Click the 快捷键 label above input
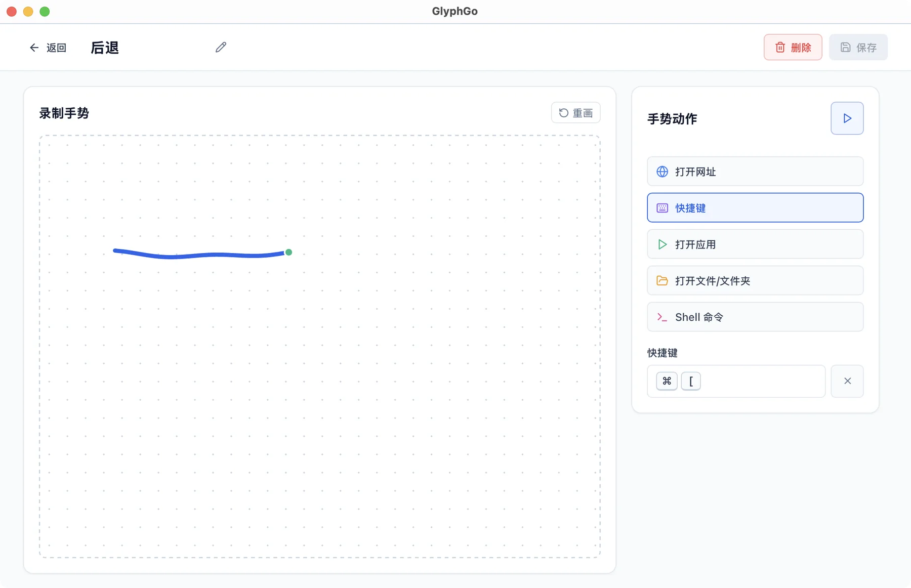Image resolution: width=911 pixels, height=588 pixels. click(662, 353)
